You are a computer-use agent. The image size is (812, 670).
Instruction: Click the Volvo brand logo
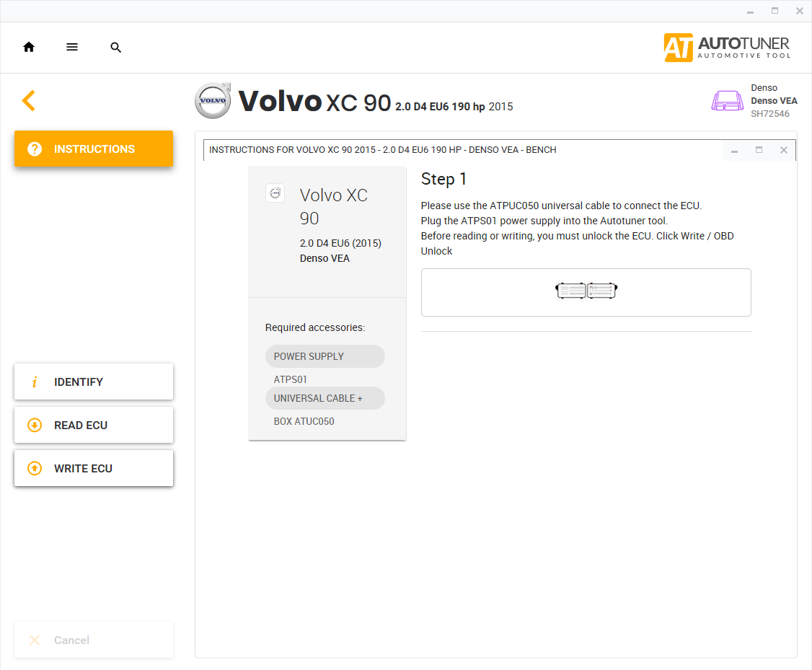(x=213, y=101)
